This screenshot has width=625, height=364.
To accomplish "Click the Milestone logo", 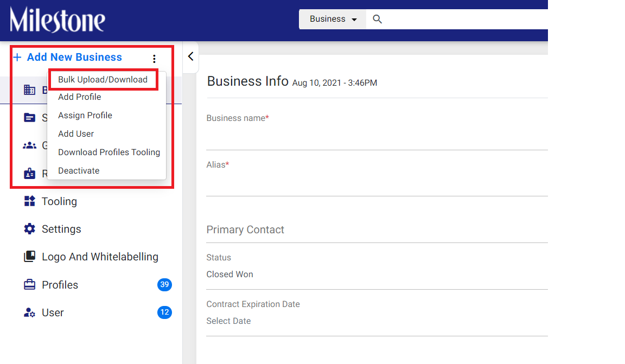I will 58,20.
